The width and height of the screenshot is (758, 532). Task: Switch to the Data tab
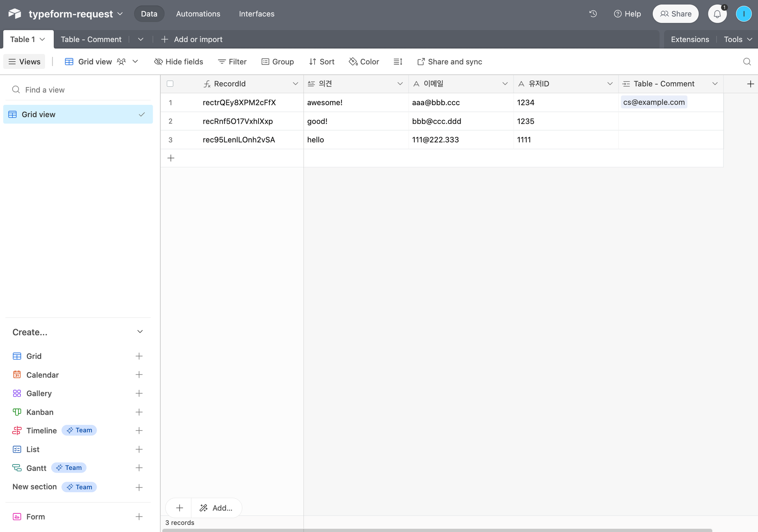149,14
